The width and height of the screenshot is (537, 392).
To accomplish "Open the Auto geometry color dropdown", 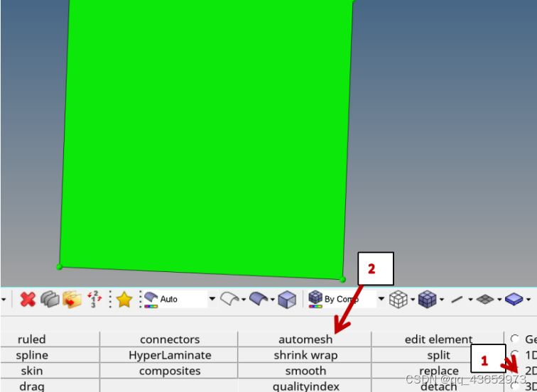I will (212, 299).
